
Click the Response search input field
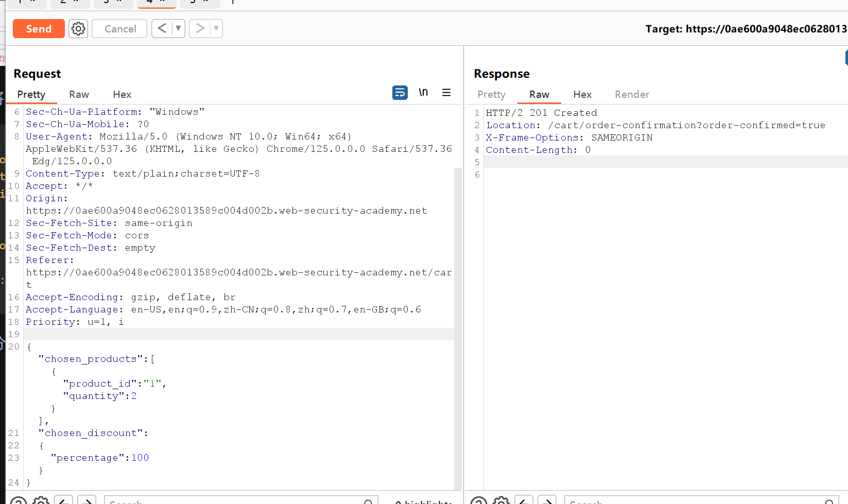(701, 500)
